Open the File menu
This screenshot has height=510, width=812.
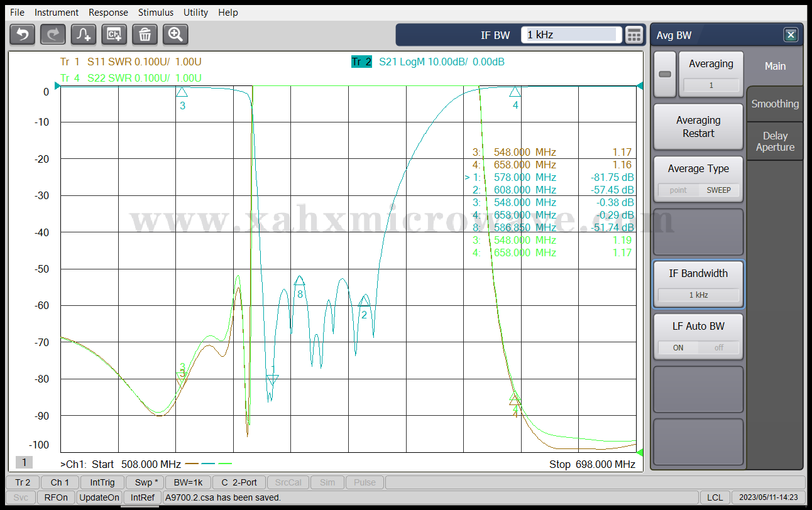pyautogui.click(x=17, y=13)
